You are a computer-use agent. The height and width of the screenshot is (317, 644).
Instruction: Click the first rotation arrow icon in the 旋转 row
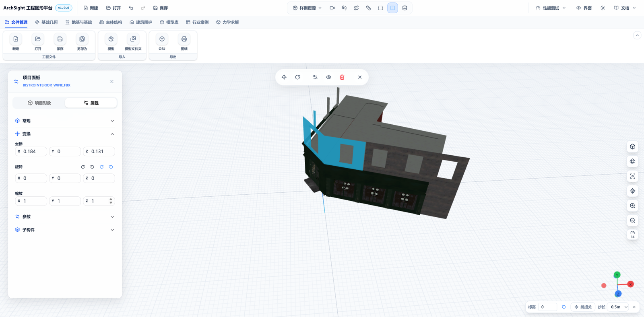click(x=83, y=167)
